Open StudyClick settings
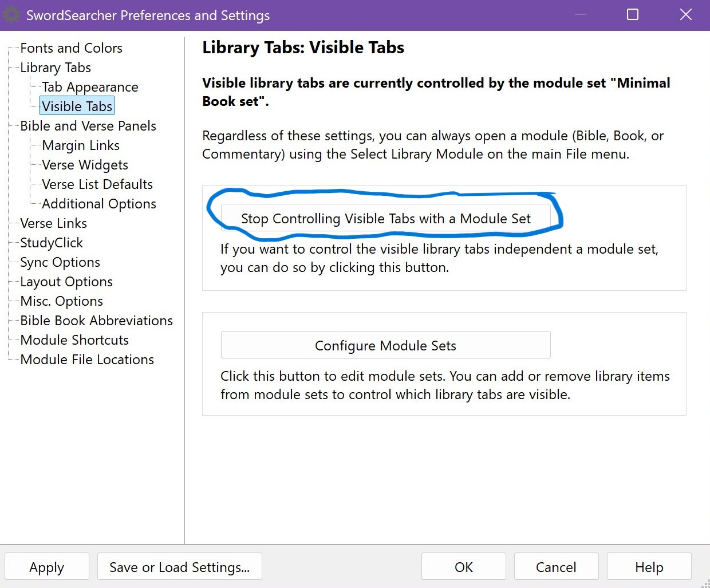Viewport: 710px width, 588px height. (52, 243)
